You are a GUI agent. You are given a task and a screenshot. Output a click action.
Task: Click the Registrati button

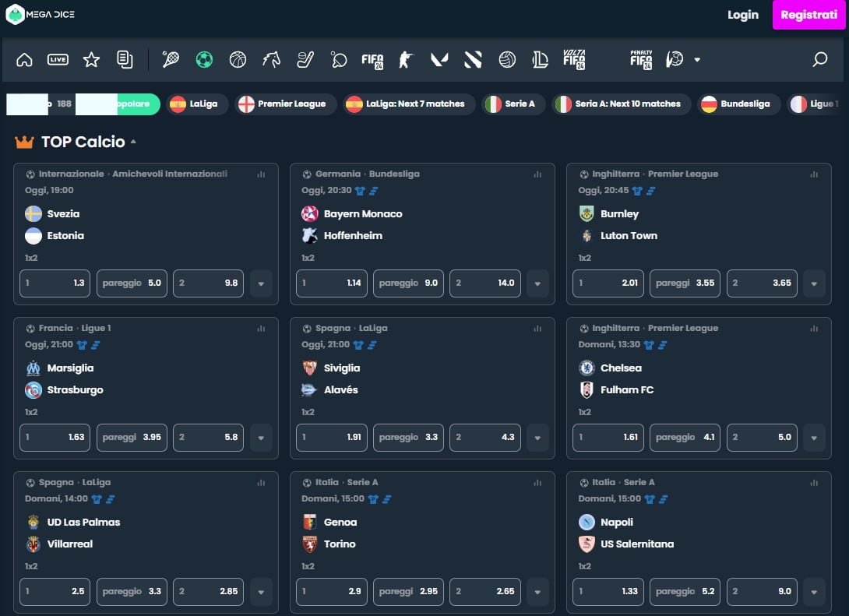809,15
